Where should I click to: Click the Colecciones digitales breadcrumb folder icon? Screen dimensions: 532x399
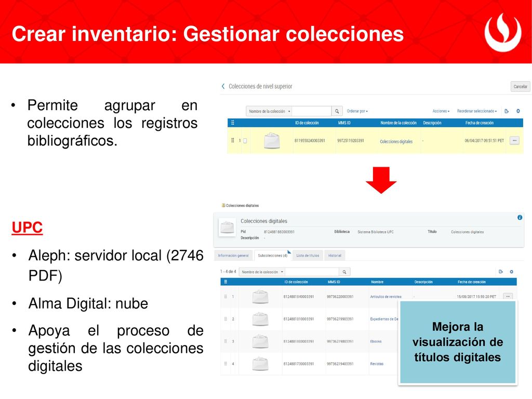(x=223, y=205)
